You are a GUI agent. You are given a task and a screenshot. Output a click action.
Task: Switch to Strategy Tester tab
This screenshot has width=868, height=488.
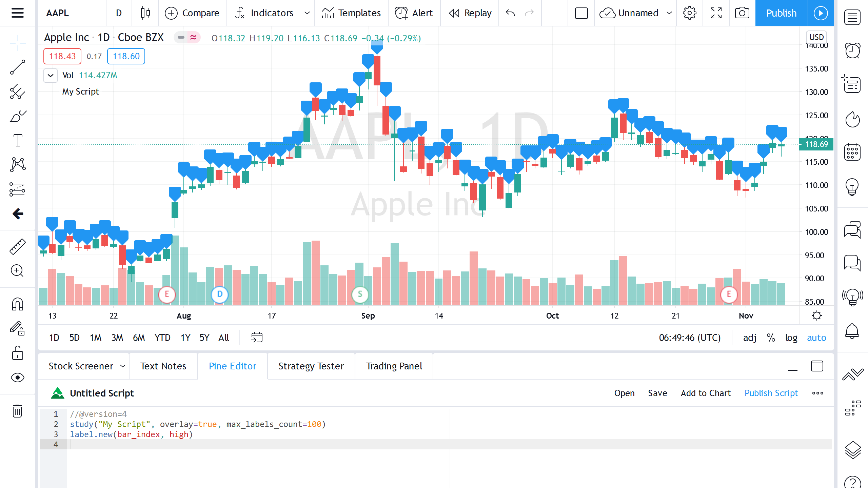(x=311, y=366)
